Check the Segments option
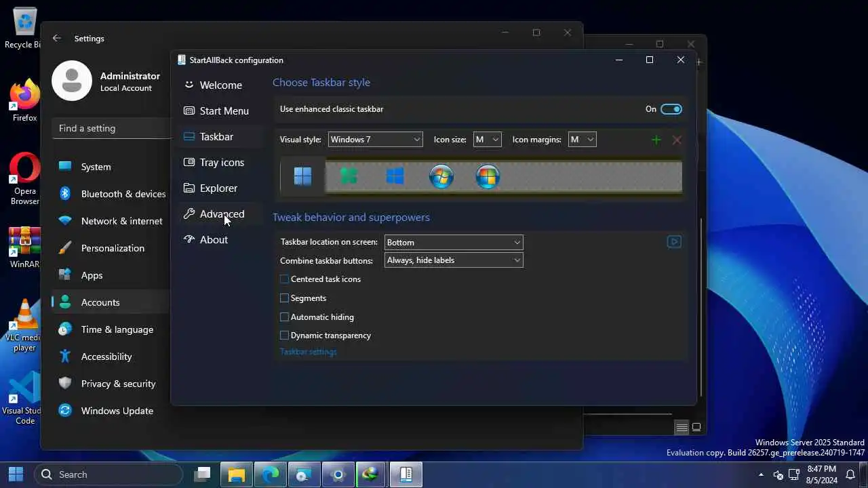Screen dimensions: 868x488 pos(284,298)
